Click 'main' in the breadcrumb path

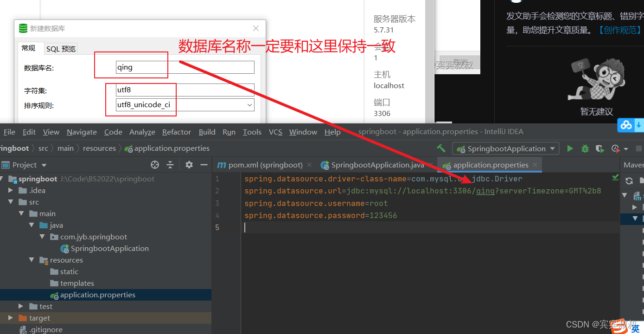[65, 148]
